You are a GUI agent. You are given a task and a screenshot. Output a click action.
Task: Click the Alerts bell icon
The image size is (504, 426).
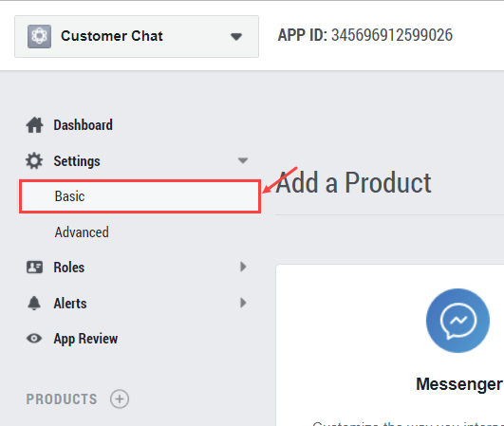[x=34, y=303]
